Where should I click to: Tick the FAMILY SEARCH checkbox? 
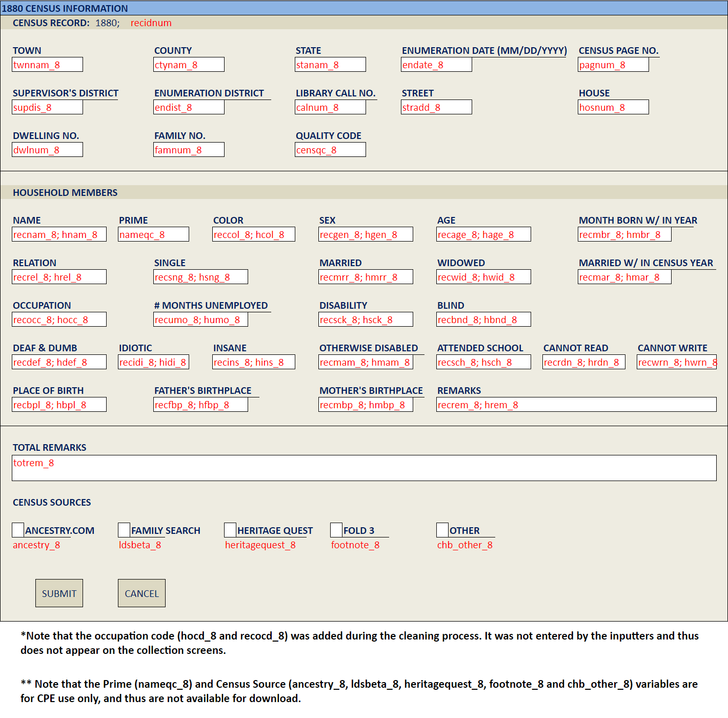point(124,530)
